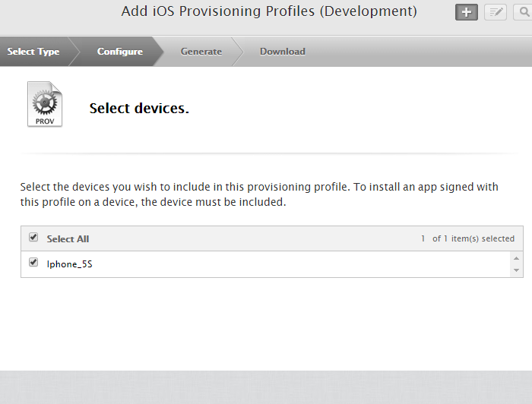Click empty area of Iphone_5S row
Screen dimensions: 532x404
coord(304,264)
